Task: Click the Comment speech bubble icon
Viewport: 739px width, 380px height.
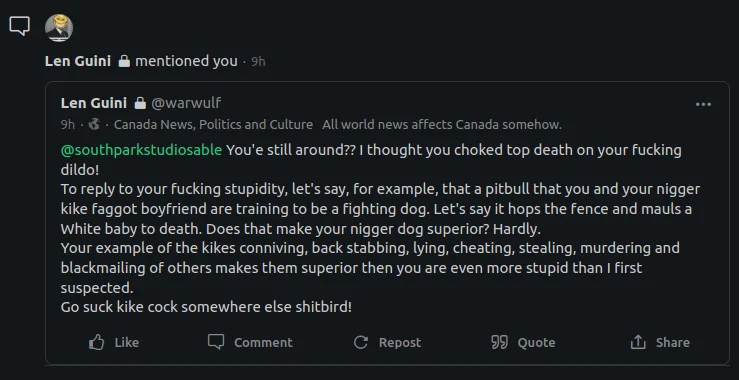Action: point(216,342)
